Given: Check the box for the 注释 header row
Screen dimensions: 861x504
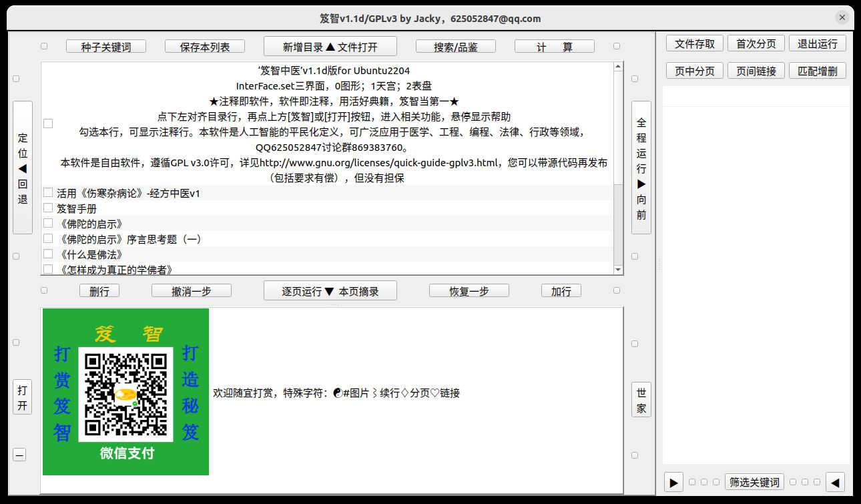Looking at the screenshot, I should (x=48, y=123).
